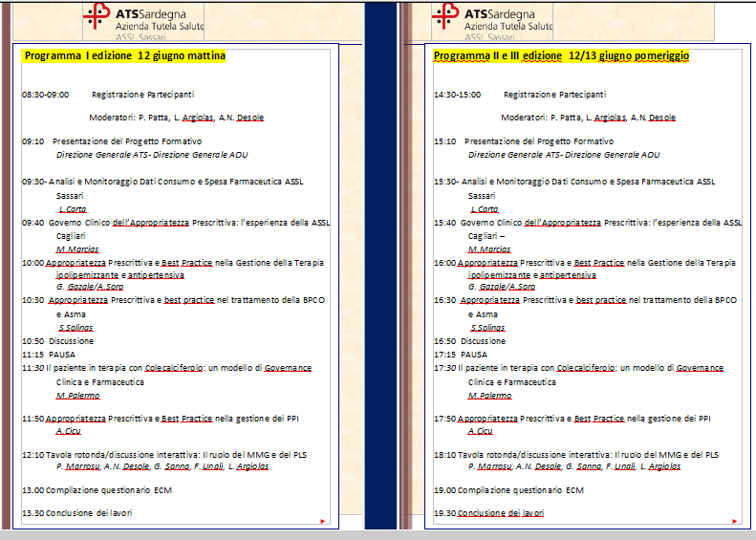This screenshot has height=540, width=756.
Task: Click the ATS Sardegna logo above the morning program
Action: 143,22
